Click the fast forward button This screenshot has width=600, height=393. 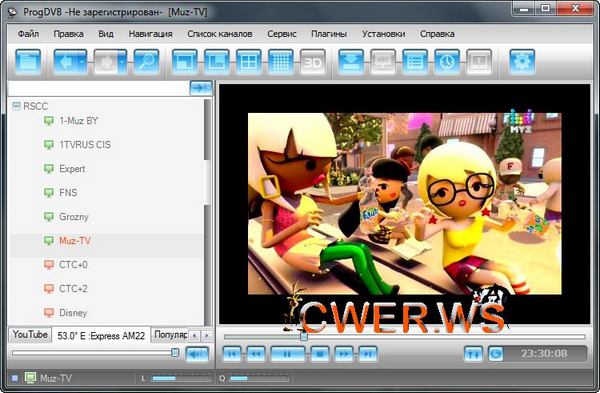click(x=344, y=354)
